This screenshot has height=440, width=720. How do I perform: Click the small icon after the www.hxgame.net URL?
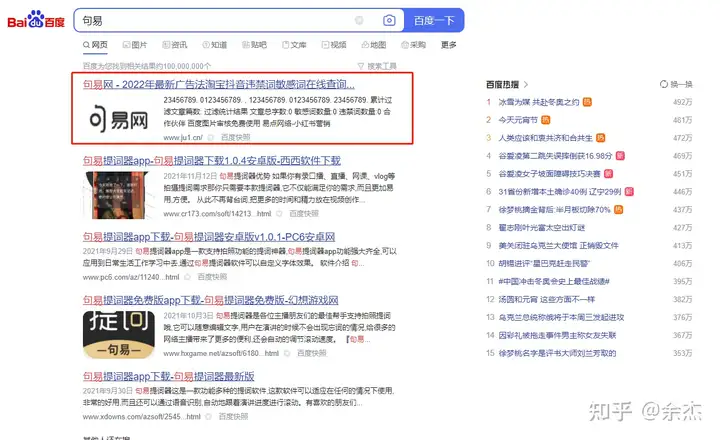pos(287,353)
